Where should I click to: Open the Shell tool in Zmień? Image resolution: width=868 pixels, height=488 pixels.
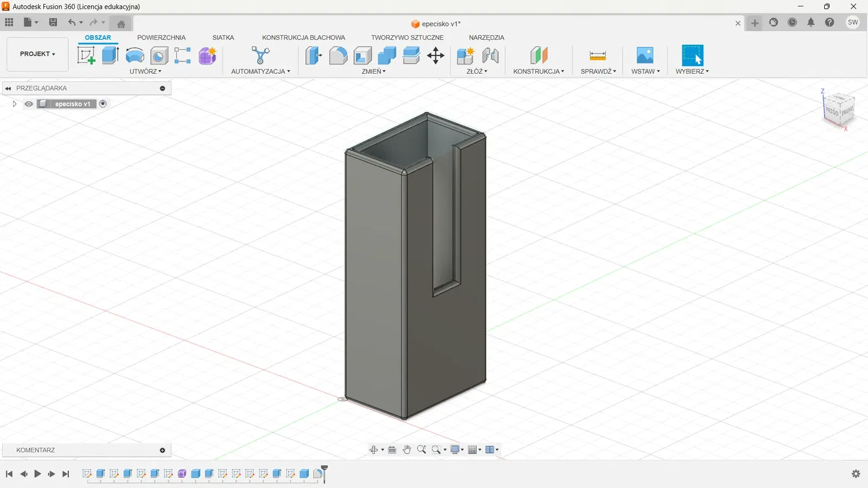pyautogui.click(x=362, y=55)
